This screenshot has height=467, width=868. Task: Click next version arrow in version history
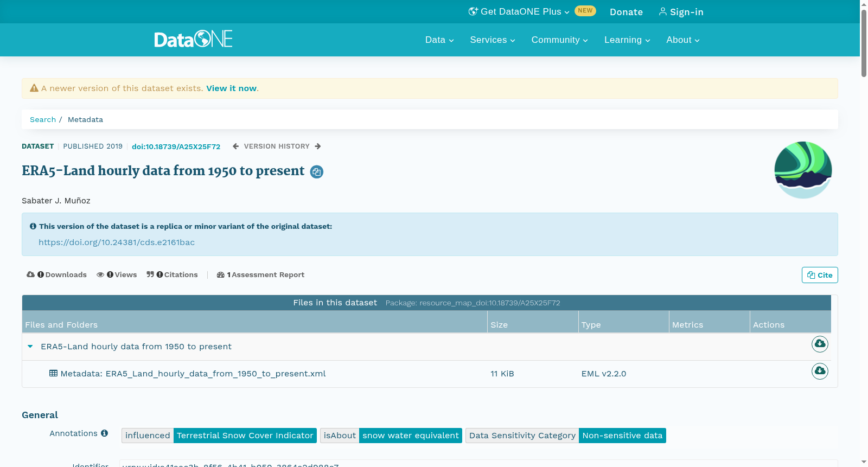[318, 146]
